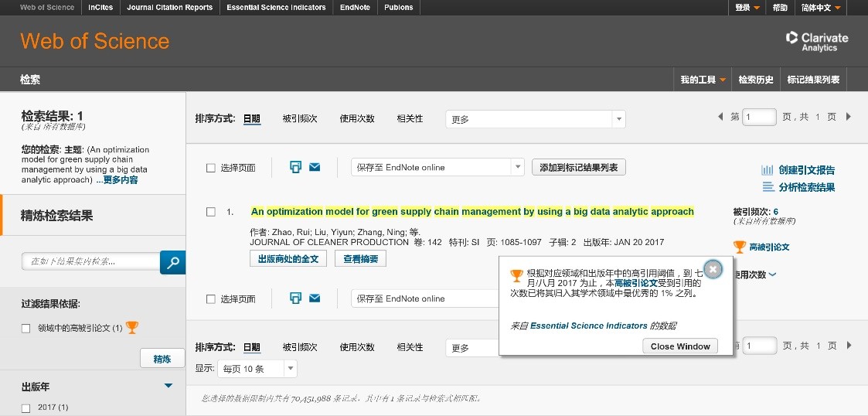Click the 出版商处的全文 button
This screenshot has height=416, width=868.
tap(288, 259)
